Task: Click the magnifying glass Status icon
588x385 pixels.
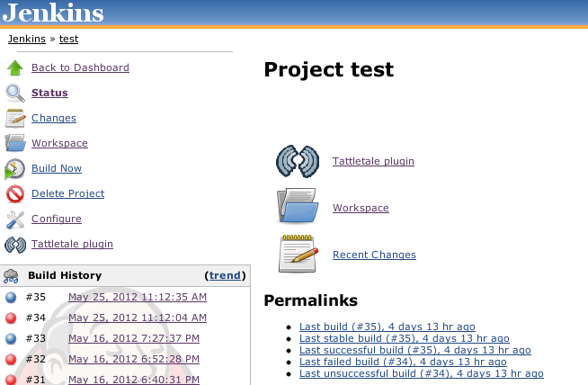Action: (x=15, y=93)
